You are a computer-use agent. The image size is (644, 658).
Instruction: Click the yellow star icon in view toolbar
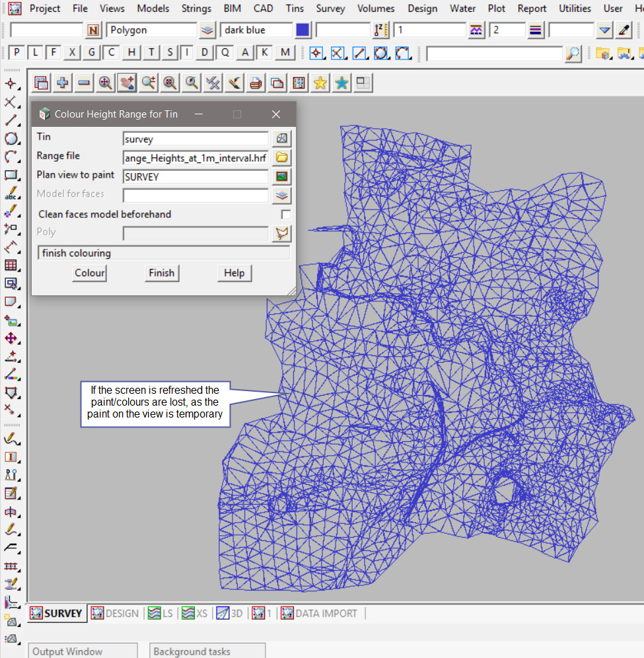[320, 83]
